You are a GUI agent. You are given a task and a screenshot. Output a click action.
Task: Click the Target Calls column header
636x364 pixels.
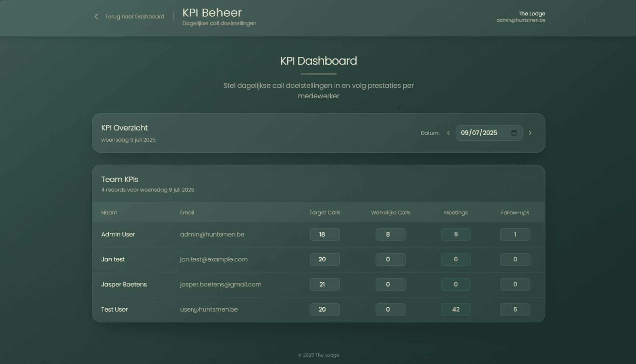coord(325,213)
